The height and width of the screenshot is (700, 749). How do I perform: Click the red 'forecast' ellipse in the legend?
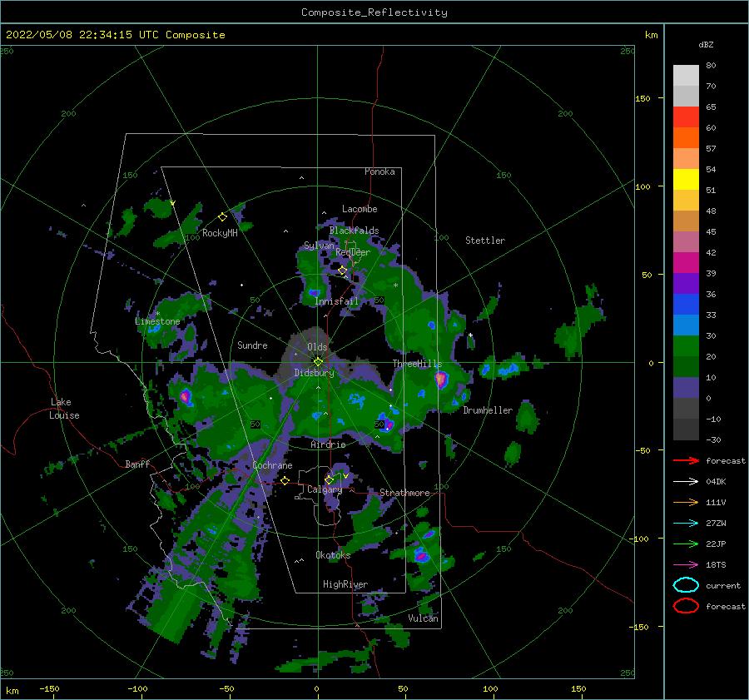tap(686, 606)
